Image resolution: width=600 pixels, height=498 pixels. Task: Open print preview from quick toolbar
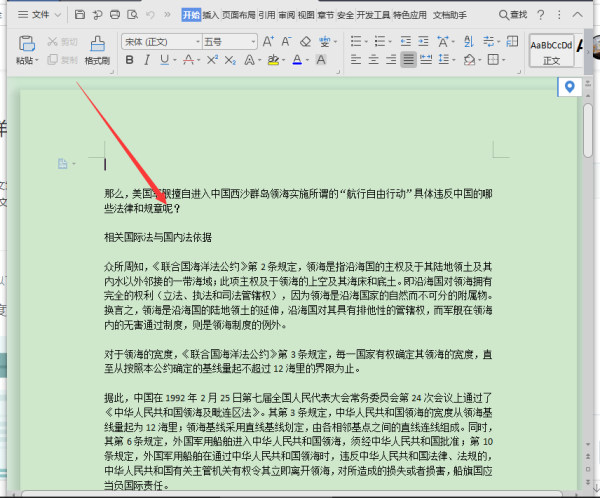coord(133,15)
